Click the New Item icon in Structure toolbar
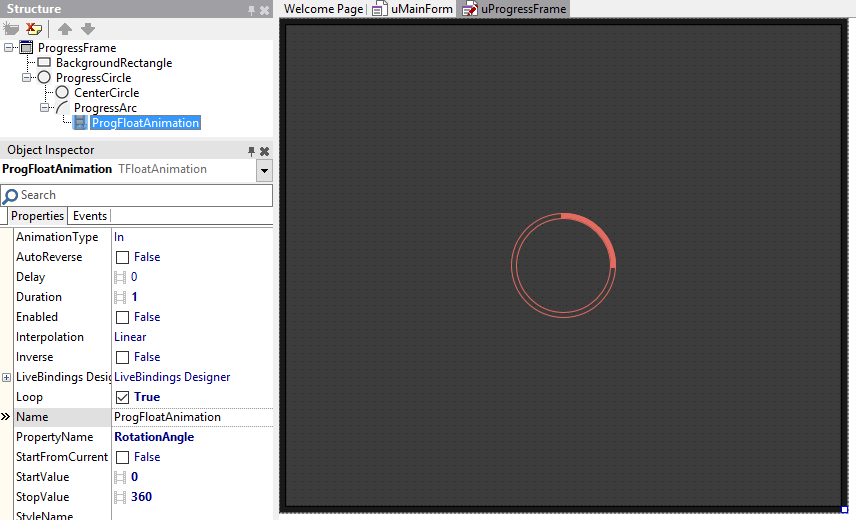Viewport: 856px width, 520px height. click(12, 29)
